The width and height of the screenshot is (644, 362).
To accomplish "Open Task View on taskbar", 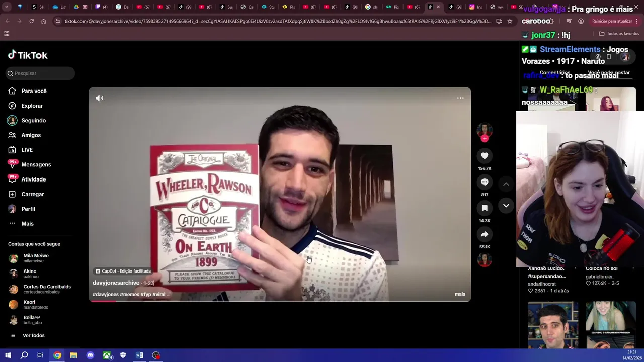I will coord(40,355).
